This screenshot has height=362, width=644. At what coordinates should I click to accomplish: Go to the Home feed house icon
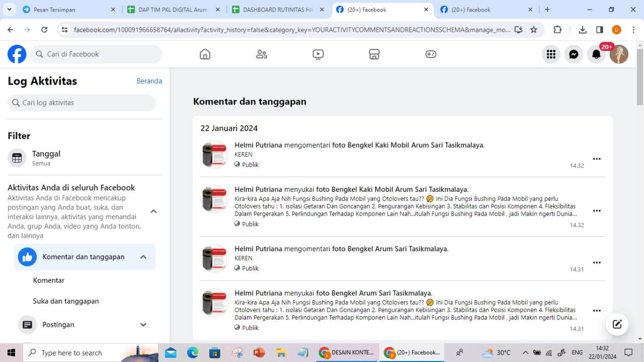click(x=205, y=54)
